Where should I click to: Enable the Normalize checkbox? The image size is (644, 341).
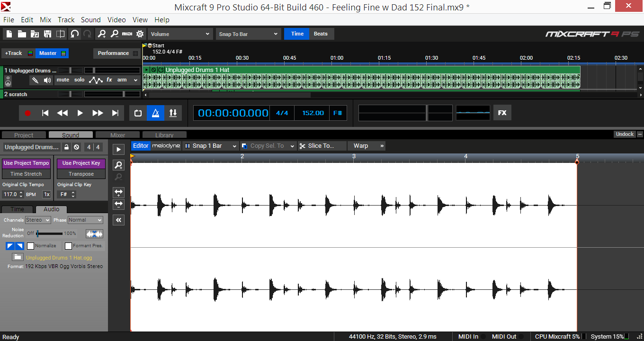pyautogui.click(x=31, y=246)
